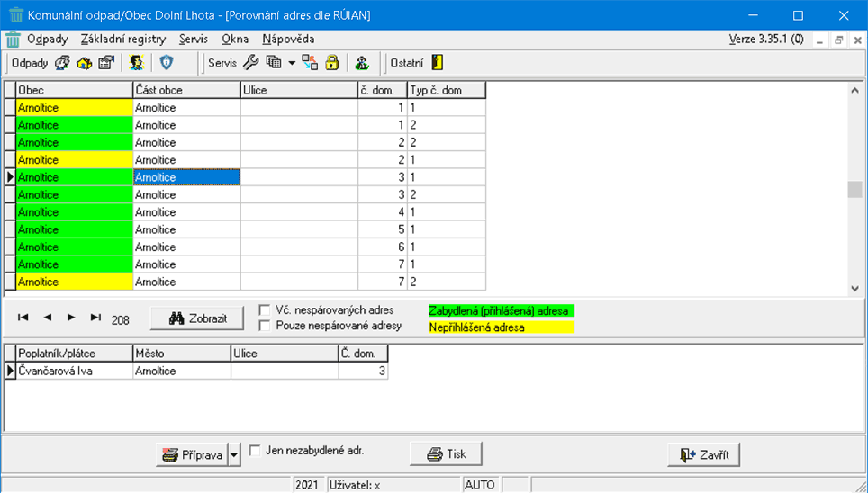Open the Příprava dropdown arrow
The width and height of the screenshot is (868, 493).
click(235, 455)
